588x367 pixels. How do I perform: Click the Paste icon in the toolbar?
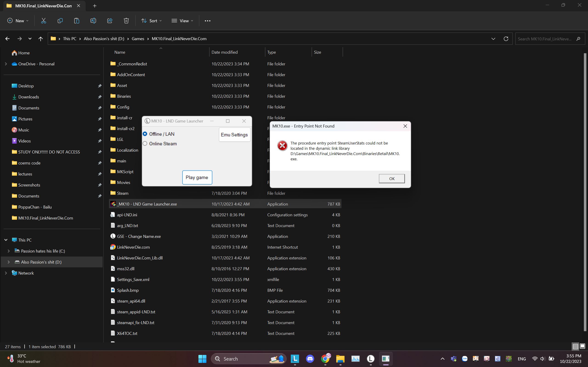pyautogui.click(x=76, y=21)
